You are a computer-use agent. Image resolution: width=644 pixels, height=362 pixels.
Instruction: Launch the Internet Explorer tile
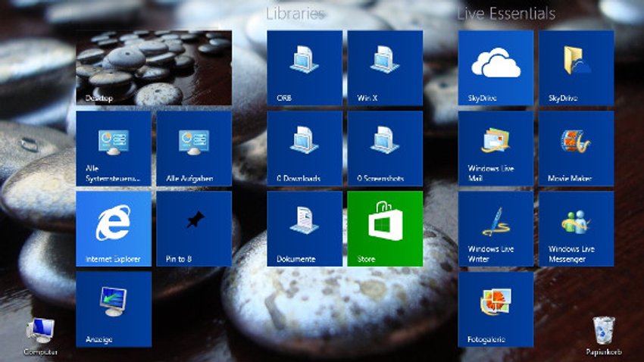tap(114, 229)
